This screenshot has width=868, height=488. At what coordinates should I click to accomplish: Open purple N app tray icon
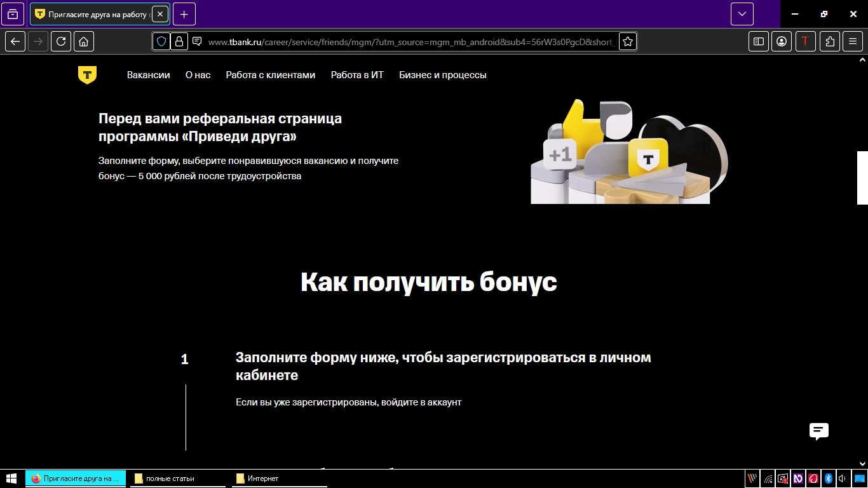click(x=798, y=478)
